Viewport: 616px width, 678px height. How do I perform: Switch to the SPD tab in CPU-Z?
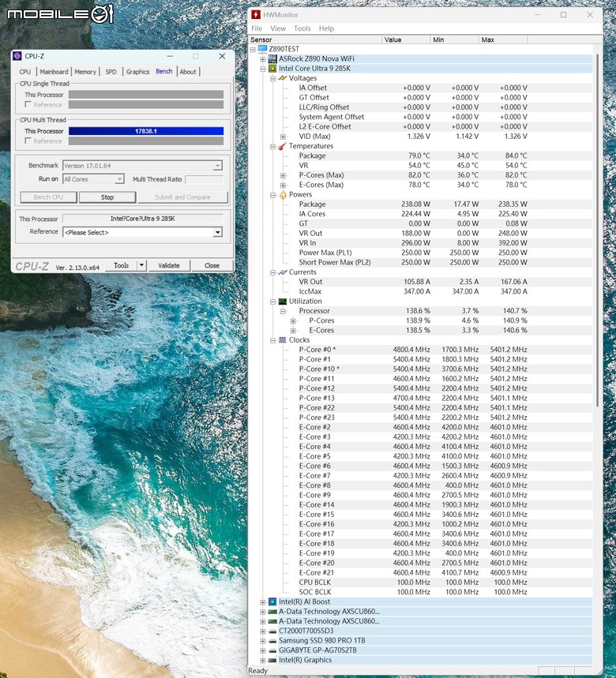(111, 72)
